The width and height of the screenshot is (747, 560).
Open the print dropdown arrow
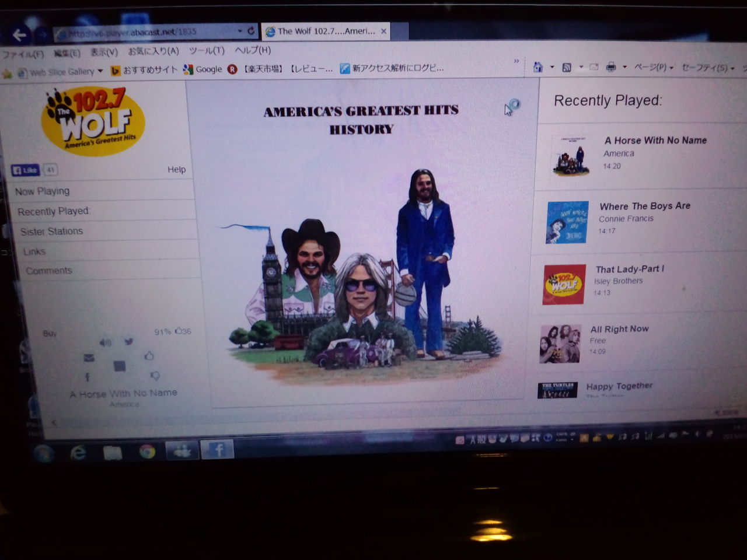[x=624, y=67]
